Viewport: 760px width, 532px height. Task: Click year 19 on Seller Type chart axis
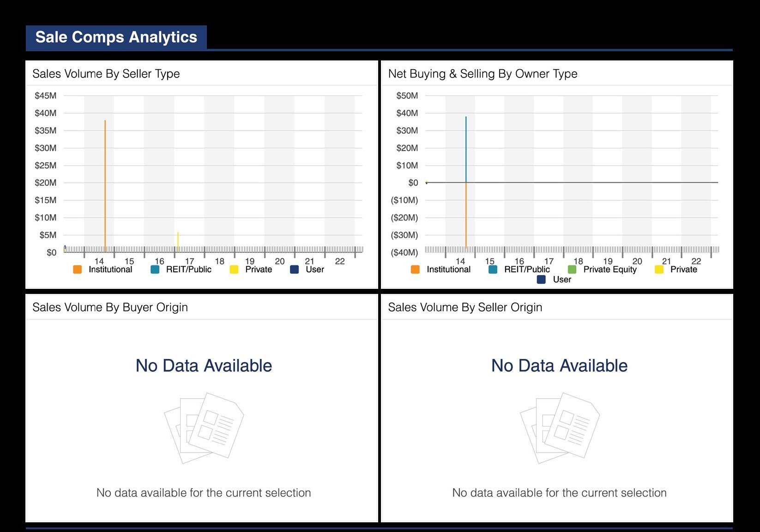click(250, 261)
